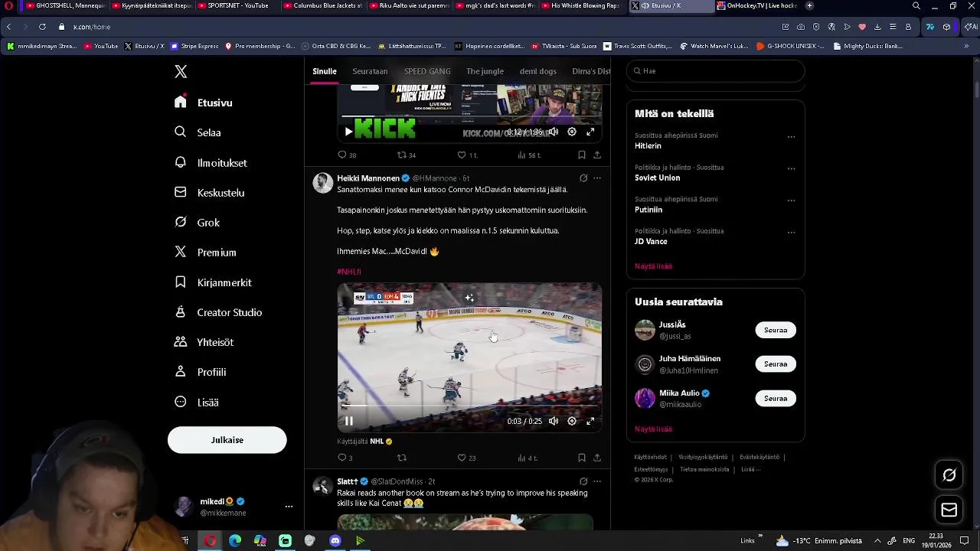This screenshot has height=551, width=980.
Task: Reply to Heikki Mannonen post
Action: [x=345, y=458]
